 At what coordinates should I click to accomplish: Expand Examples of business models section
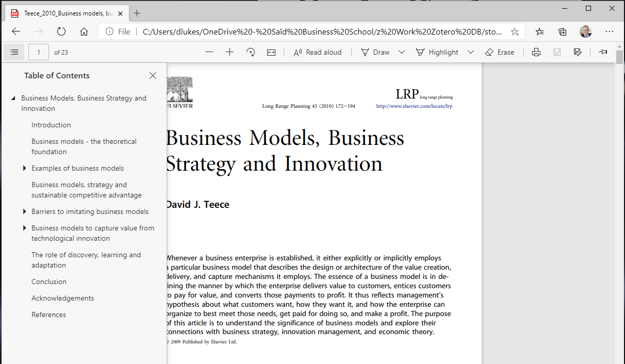tap(24, 168)
